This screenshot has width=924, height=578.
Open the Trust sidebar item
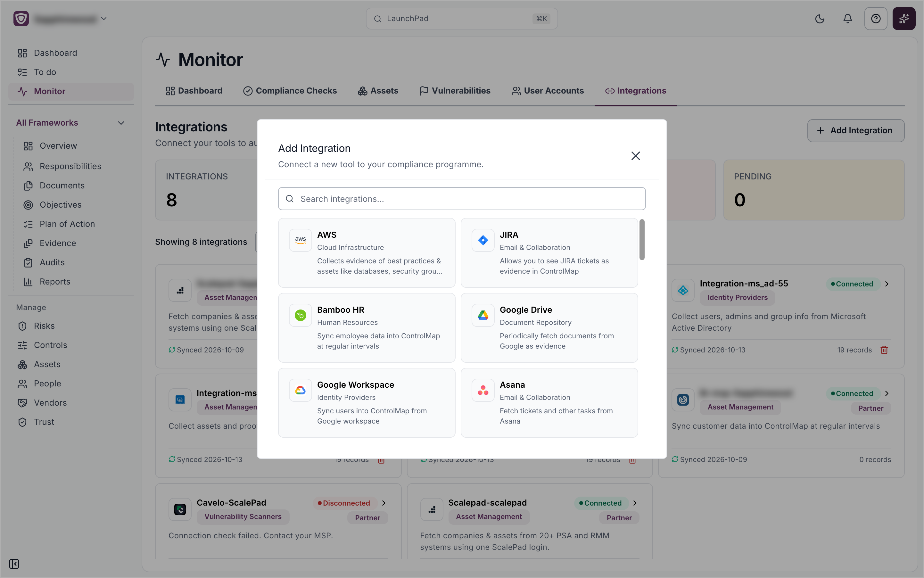click(71, 422)
